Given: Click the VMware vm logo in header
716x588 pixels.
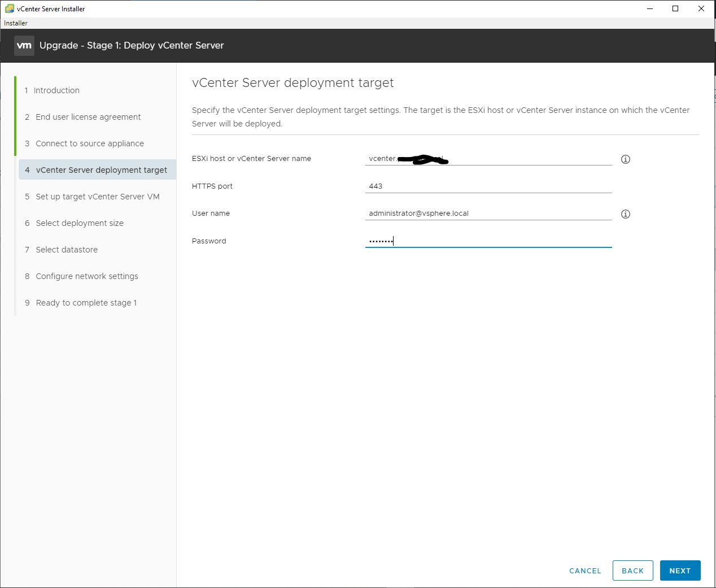Looking at the screenshot, I should pyautogui.click(x=24, y=46).
